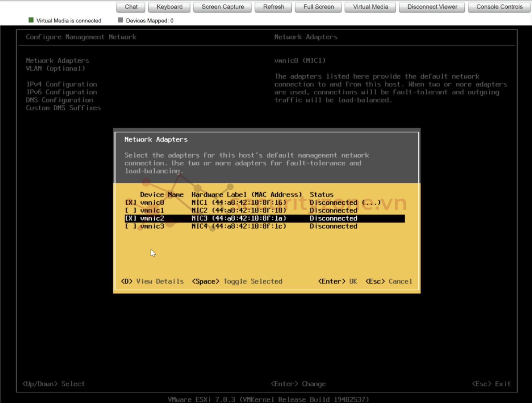Click the VMware ESXi 7.0.3 build text
The height and width of the screenshot is (403, 532).
(268, 399)
